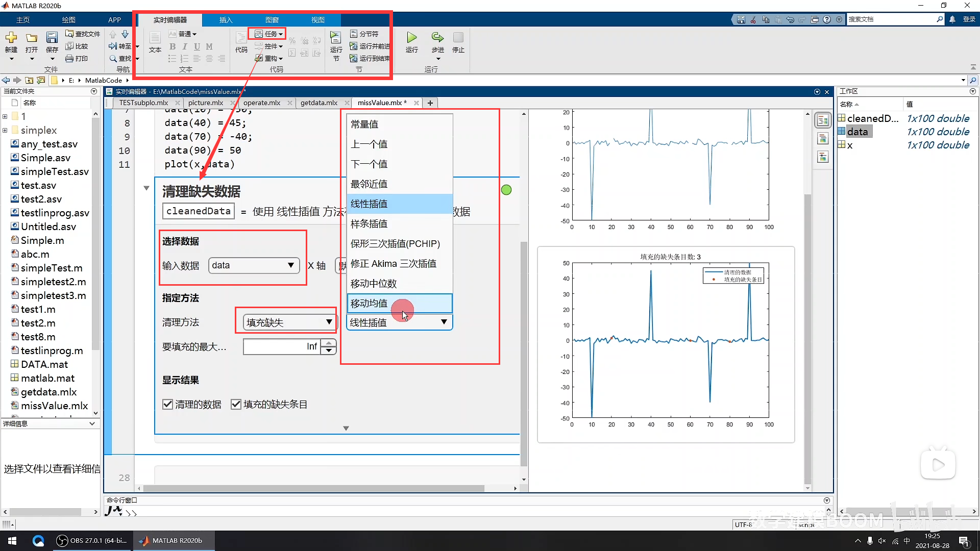The image size is (980, 551).
Task: Toggle monospace formatting M
Action: pyautogui.click(x=209, y=46)
